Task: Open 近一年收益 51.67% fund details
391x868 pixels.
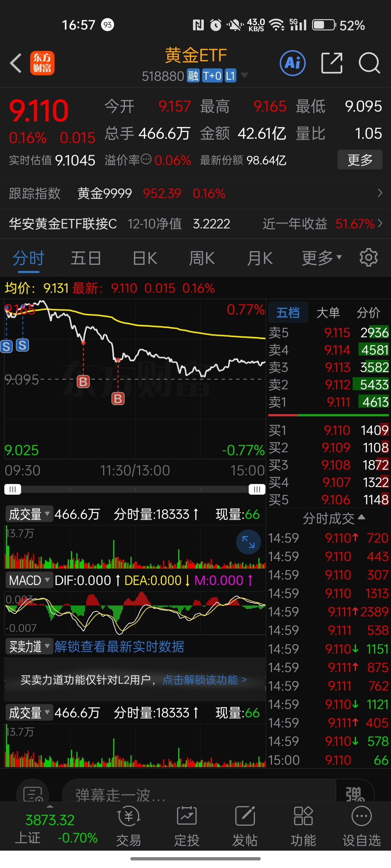Action: pyautogui.click(x=322, y=224)
